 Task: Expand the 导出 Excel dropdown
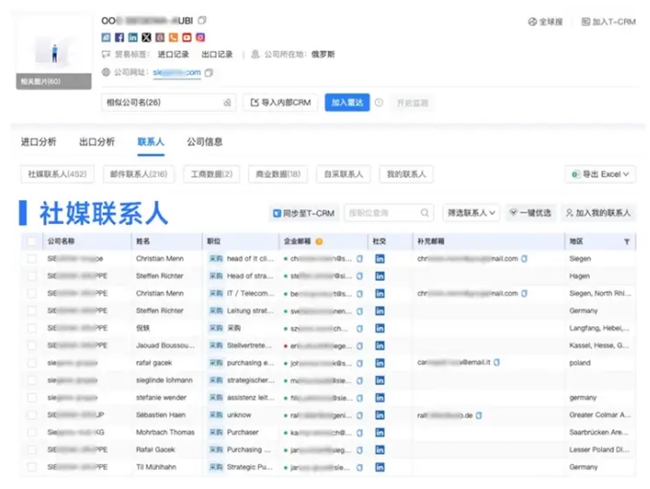[x=600, y=174]
